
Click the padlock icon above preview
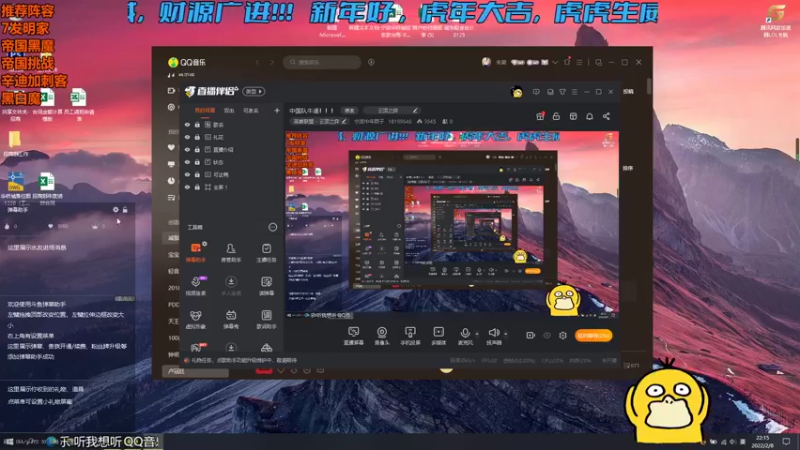(556, 116)
